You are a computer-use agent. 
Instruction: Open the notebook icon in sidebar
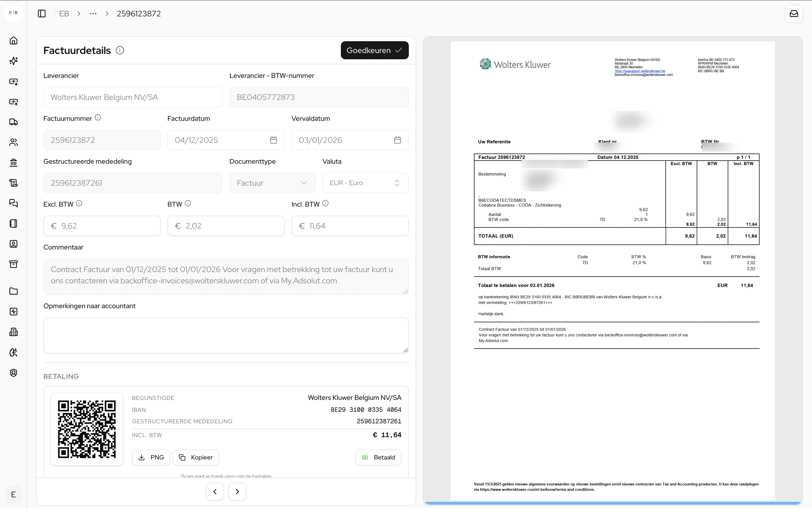tap(14, 224)
